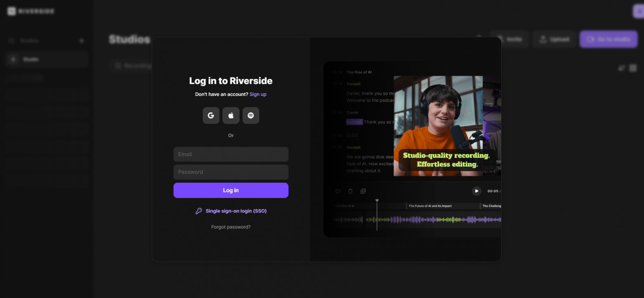Click the 'Log in to Riverside' heading
Screen dimensions: 644x298
(x=231, y=81)
